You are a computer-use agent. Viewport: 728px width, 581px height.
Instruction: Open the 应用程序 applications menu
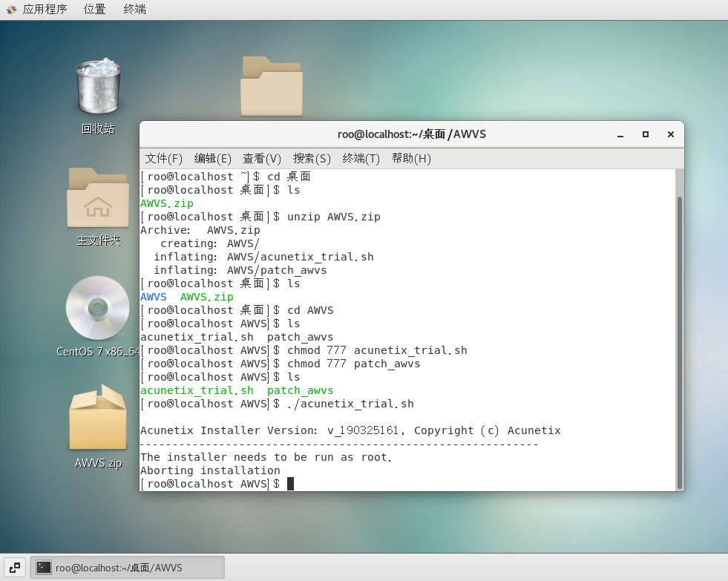45,10
